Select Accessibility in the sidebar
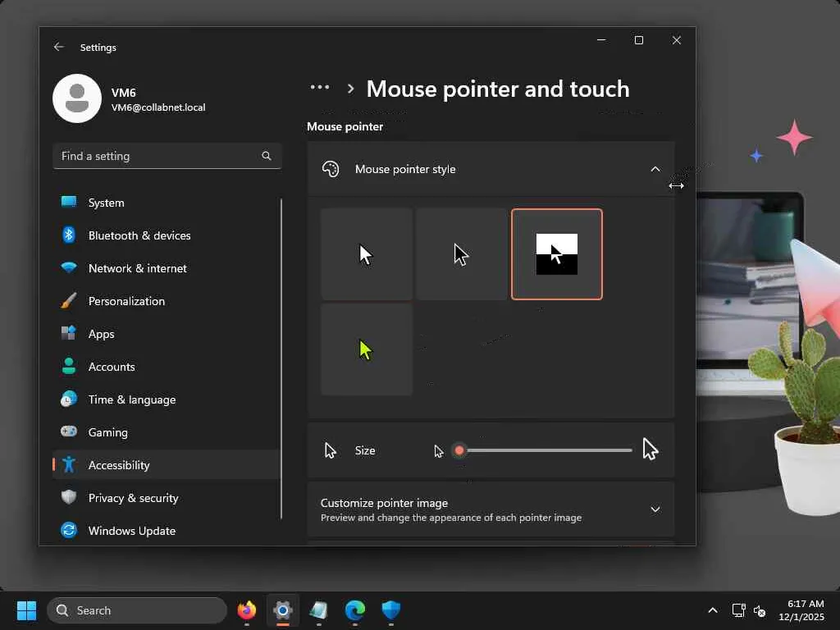The image size is (840, 630). [x=166, y=465]
